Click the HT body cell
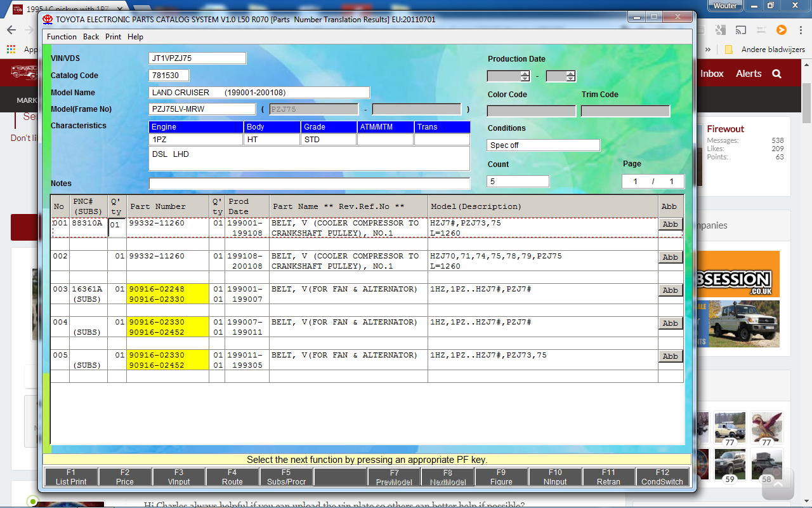Screen dimensions: 812x508 [x=272, y=139]
